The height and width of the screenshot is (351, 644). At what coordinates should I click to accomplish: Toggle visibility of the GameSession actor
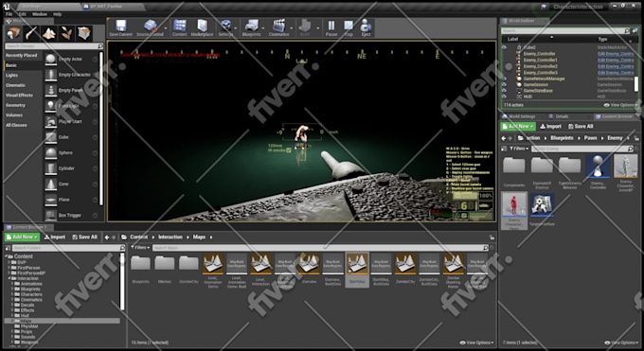(x=505, y=84)
